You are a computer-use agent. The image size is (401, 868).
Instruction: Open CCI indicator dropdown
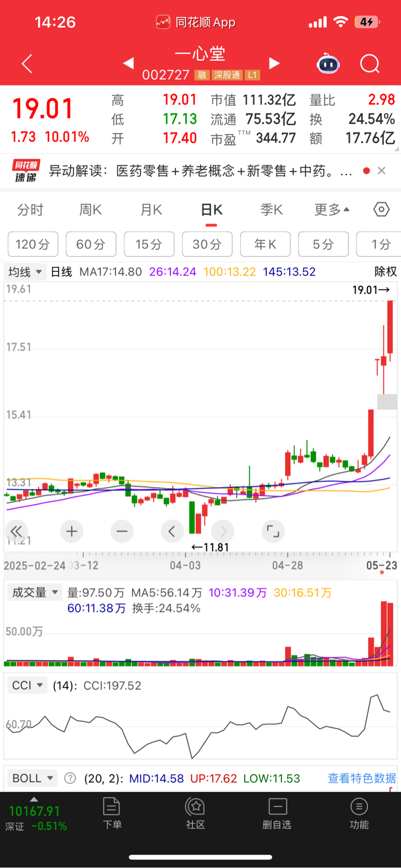pos(27,685)
